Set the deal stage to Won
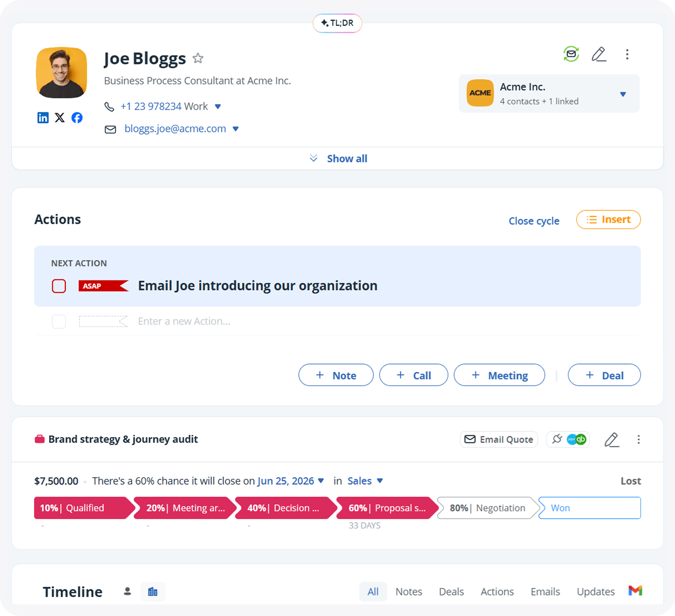Screen dimensions: 675x616 tap(590, 508)
